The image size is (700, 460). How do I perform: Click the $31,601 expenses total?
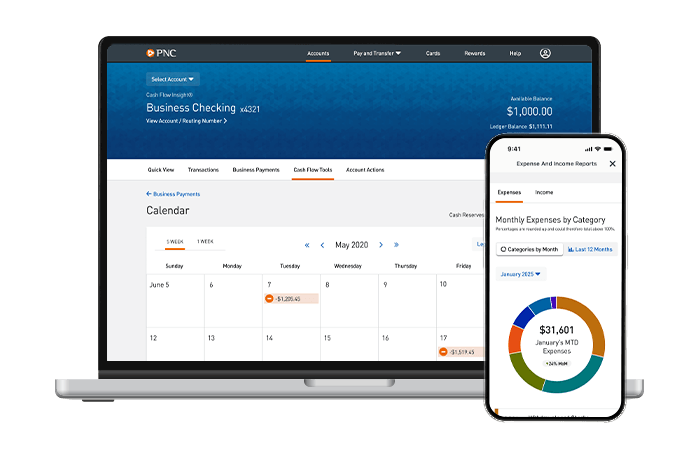tap(556, 330)
